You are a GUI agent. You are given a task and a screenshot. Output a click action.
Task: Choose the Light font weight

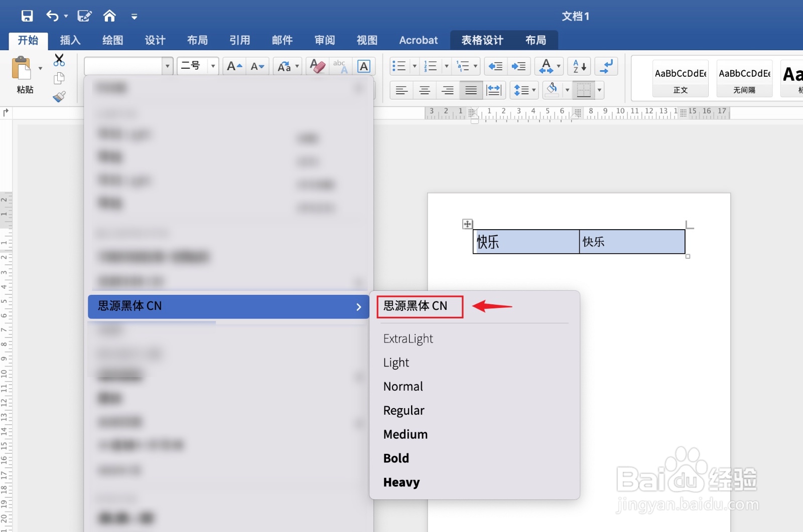396,363
